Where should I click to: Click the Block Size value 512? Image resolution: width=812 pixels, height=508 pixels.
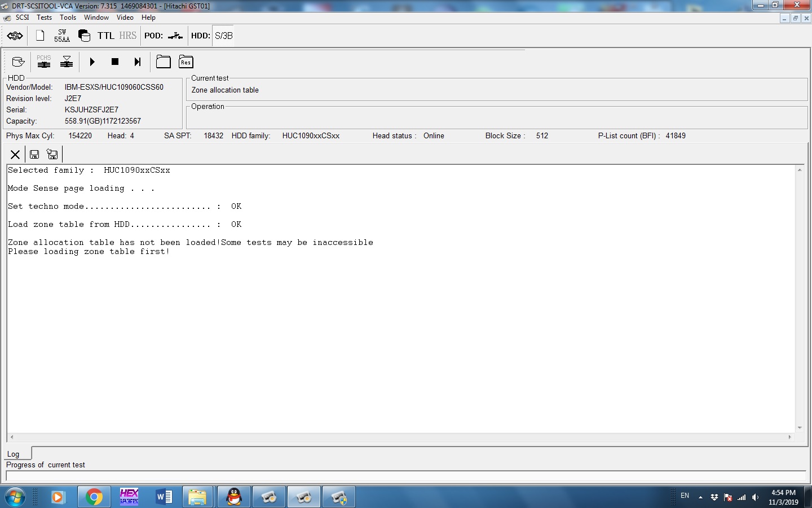pos(542,135)
